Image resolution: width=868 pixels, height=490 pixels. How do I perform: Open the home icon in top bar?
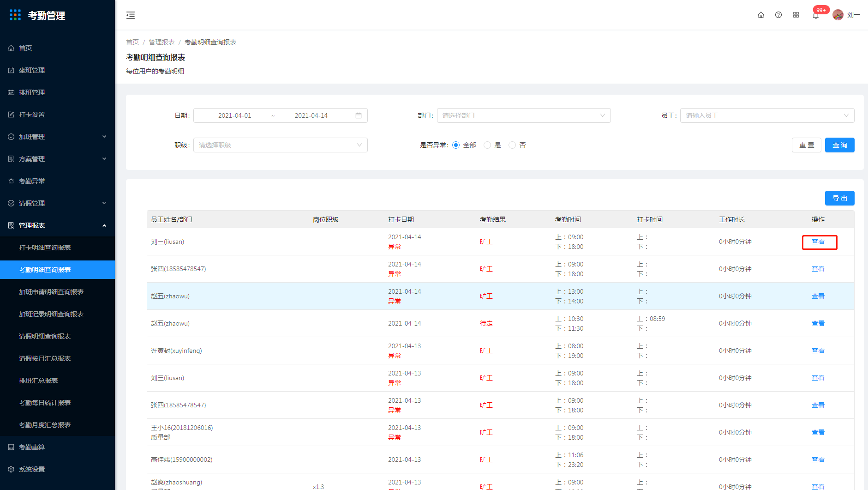click(x=761, y=15)
